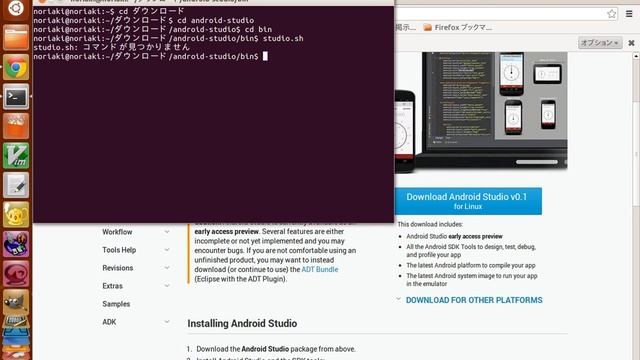Open ADK sidebar link

tap(109, 322)
